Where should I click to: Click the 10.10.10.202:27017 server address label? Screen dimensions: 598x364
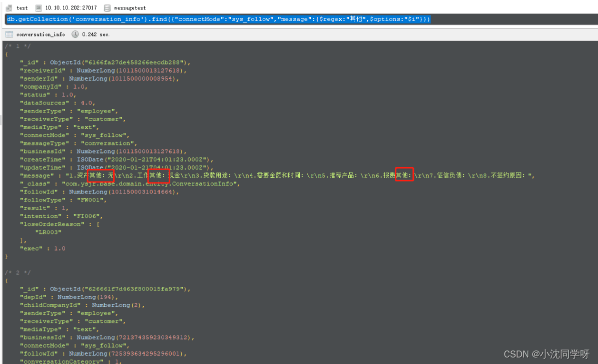[x=71, y=7]
